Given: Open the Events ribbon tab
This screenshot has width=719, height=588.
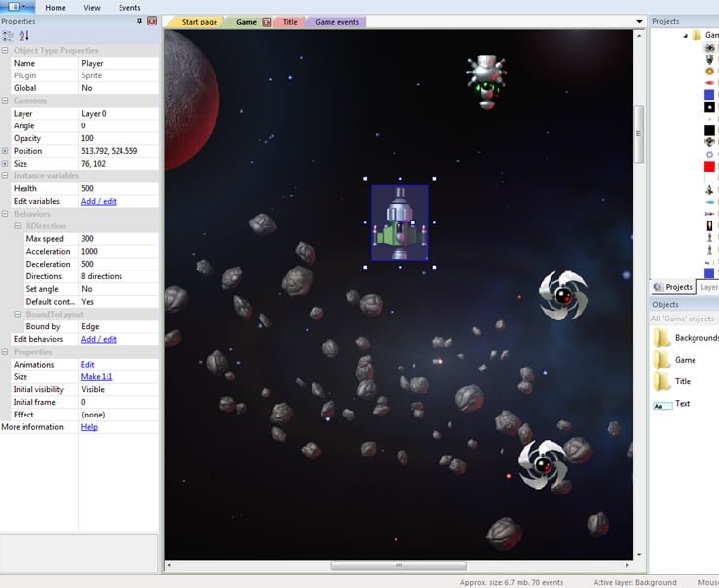Looking at the screenshot, I should (129, 8).
